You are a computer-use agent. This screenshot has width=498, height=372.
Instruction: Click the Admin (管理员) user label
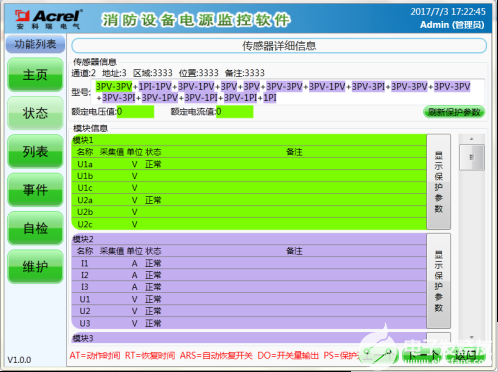pyautogui.click(x=452, y=25)
